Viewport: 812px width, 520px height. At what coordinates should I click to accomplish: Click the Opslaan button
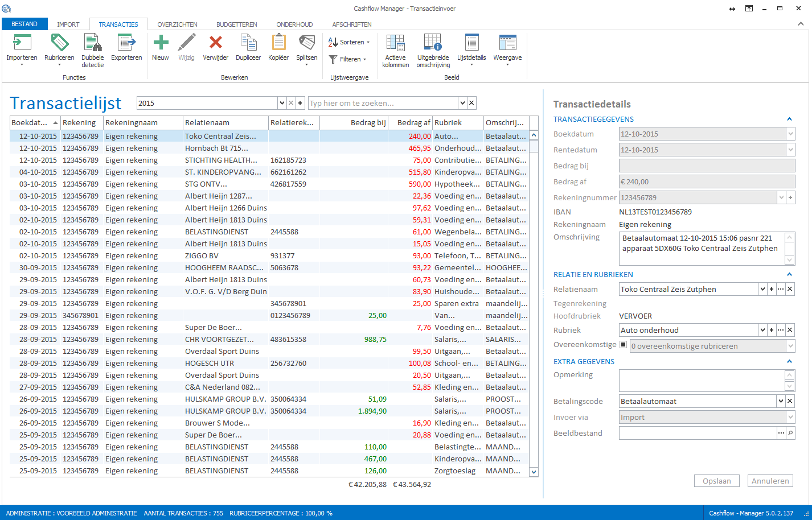coord(716,481)
